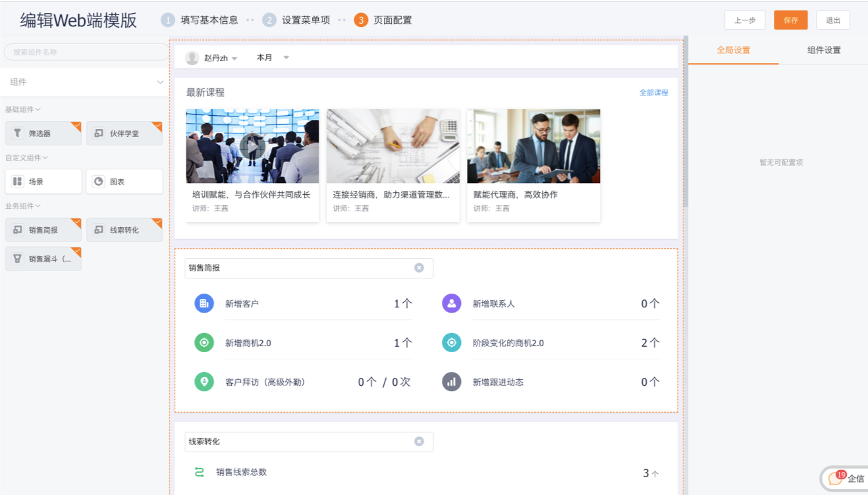Image resolution: width=868 pixels, height=495 pixels.
Task: Select the 线索转化 business component tile
Action: (124, 230)
